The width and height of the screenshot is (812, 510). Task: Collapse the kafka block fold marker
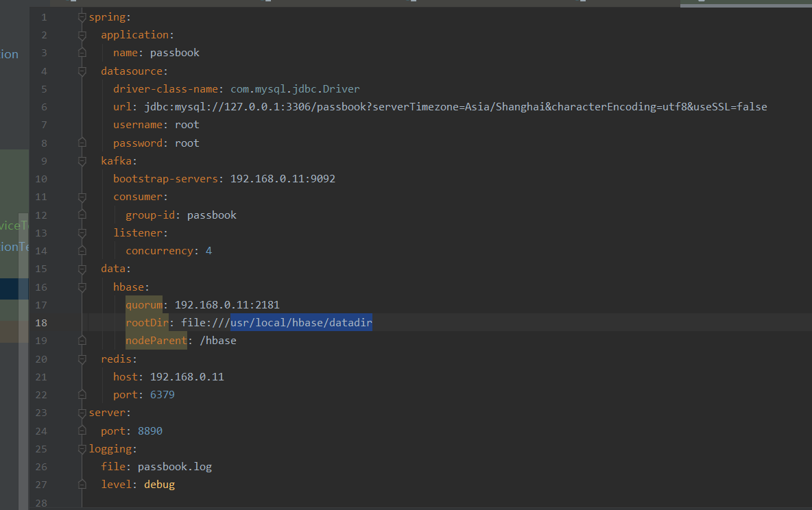82,161
